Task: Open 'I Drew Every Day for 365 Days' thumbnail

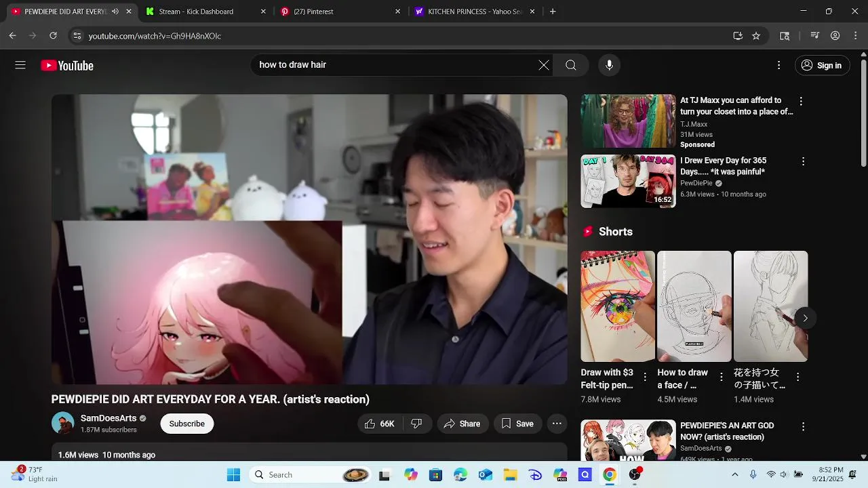Action: (x=628, y=181)
